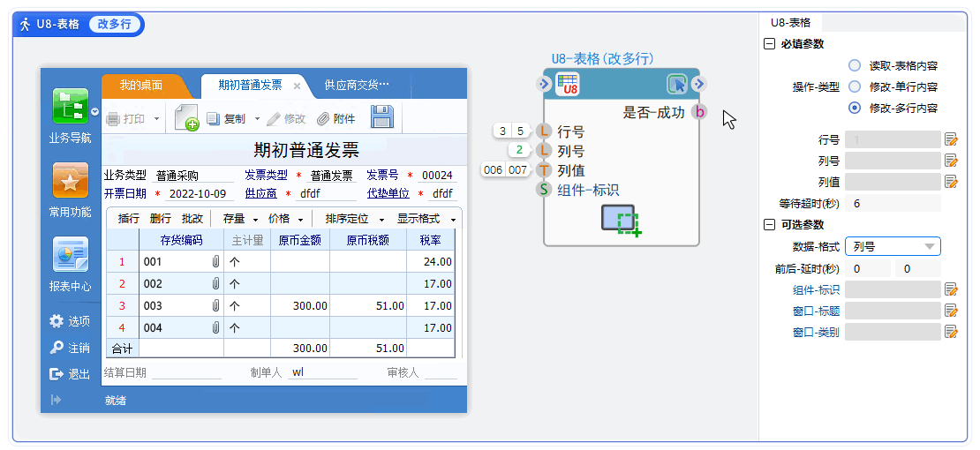The width and height of the screenshot is (980, 450).
Task: Click the 退出 exit icon
Action: [x=57, y=374]
